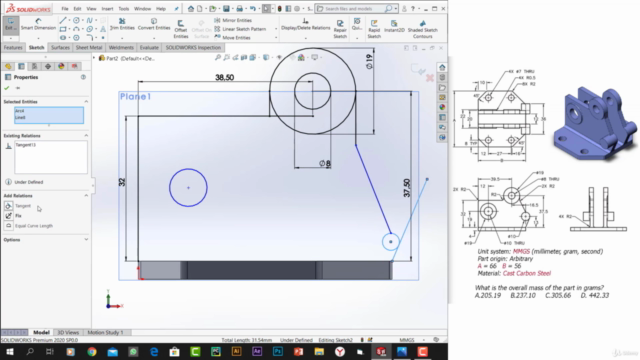The height and width of the screenshot is (360, 640).
Task: Open Google Chrome from the taskbar
Action: coord(91,352)
